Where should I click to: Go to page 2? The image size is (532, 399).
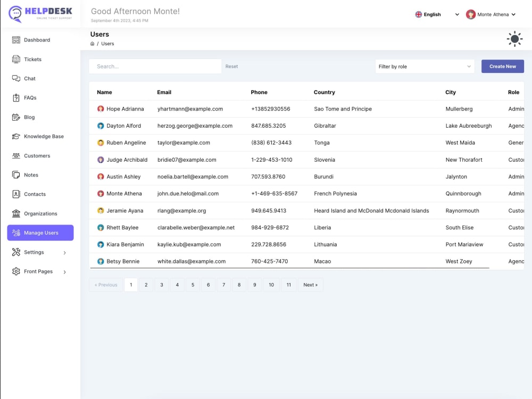[x=146, y=285]
